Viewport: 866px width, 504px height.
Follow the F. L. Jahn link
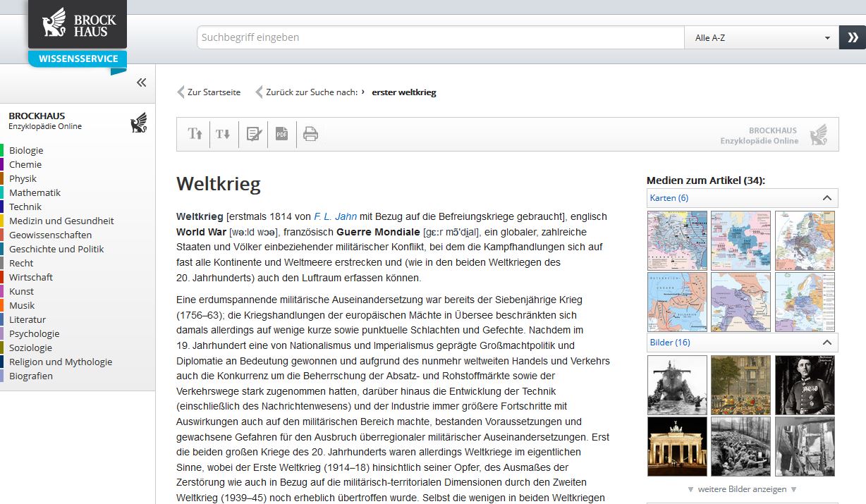[x=335, y=216]
